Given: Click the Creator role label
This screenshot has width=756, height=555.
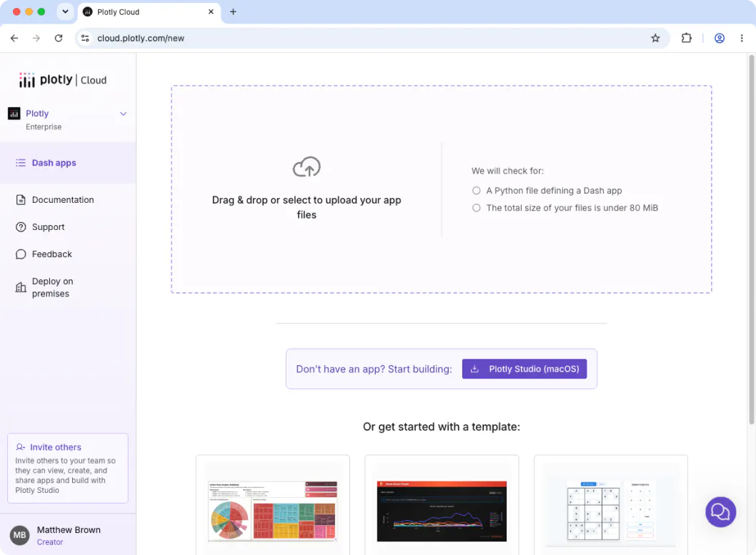Looking at the screenshot, I should [50, 542].
